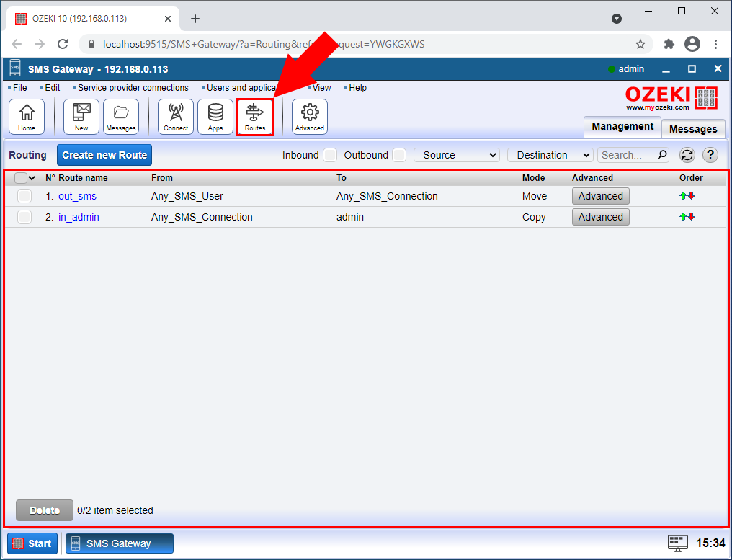Click the New message toolbar icon
This screenshot has width=732, height=560.
(x=81, y=117)
